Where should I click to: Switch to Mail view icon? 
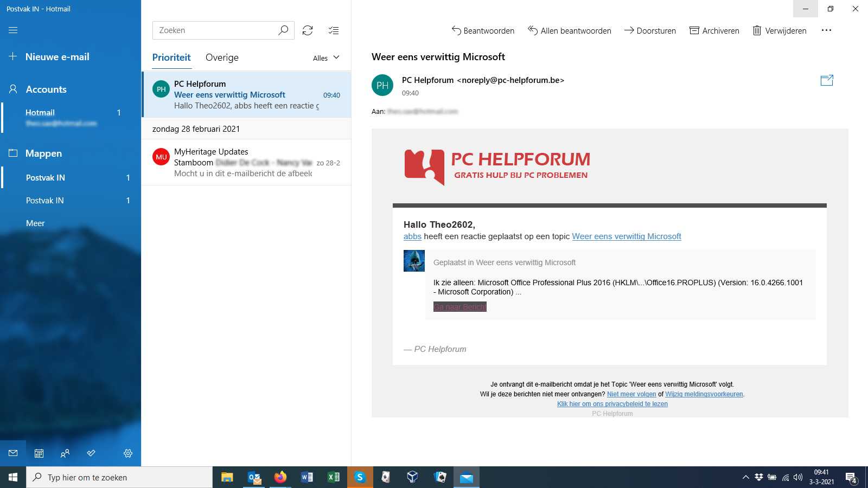13,453
